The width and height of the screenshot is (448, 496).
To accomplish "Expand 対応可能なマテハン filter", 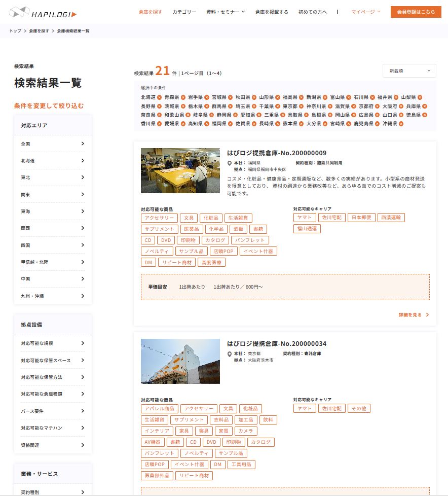I will coord(53,428).
